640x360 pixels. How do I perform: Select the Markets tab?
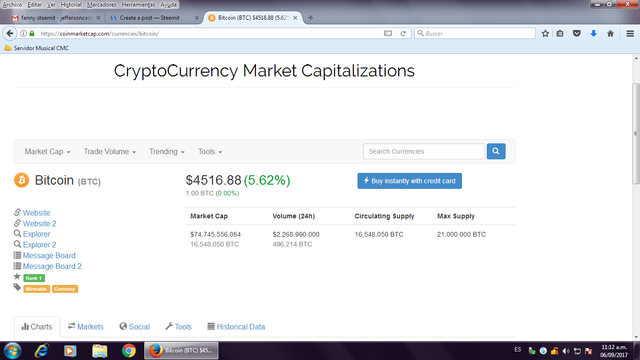coord(86,327)
